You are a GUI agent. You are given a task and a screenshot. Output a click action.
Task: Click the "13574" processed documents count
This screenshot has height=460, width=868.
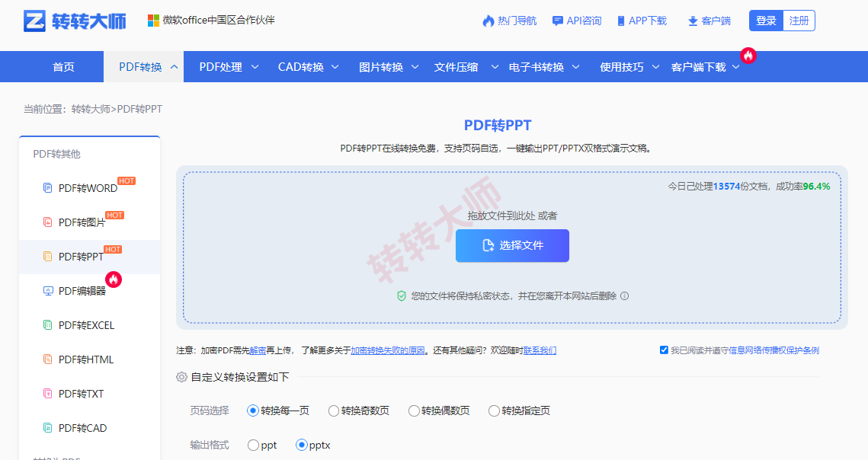click(726, 187)
